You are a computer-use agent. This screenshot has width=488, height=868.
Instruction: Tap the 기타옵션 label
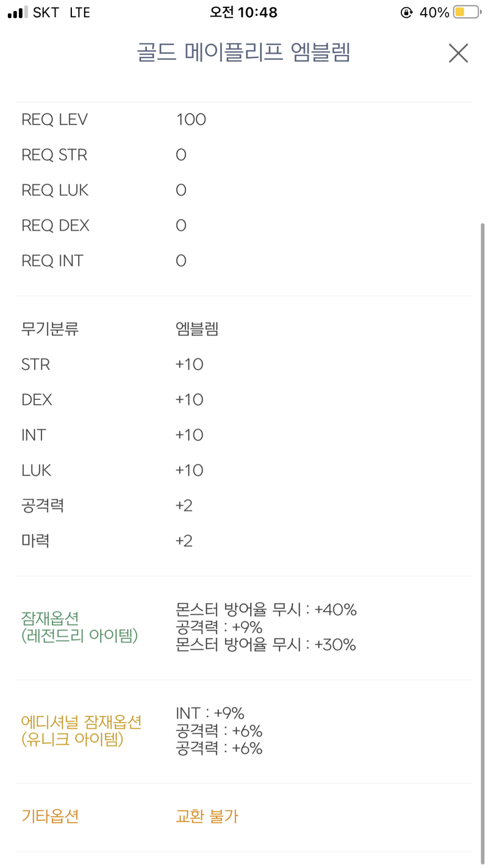[x=50, y=816]
